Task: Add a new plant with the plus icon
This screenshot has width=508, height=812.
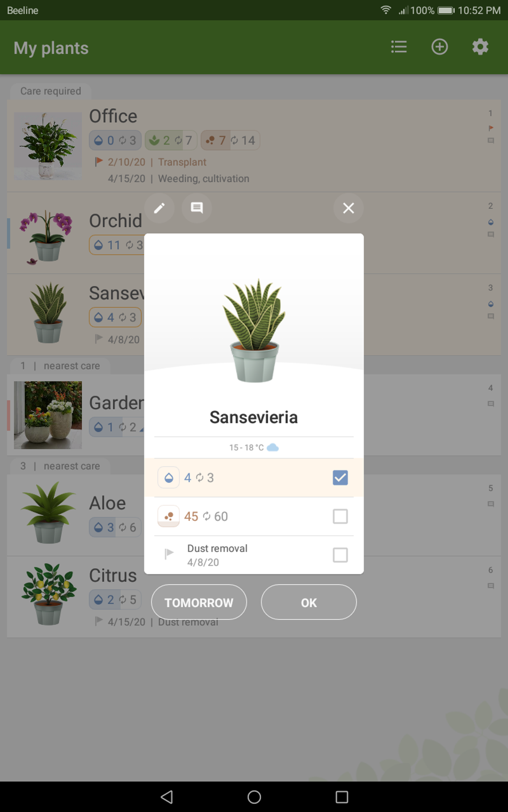Action: 439,47
